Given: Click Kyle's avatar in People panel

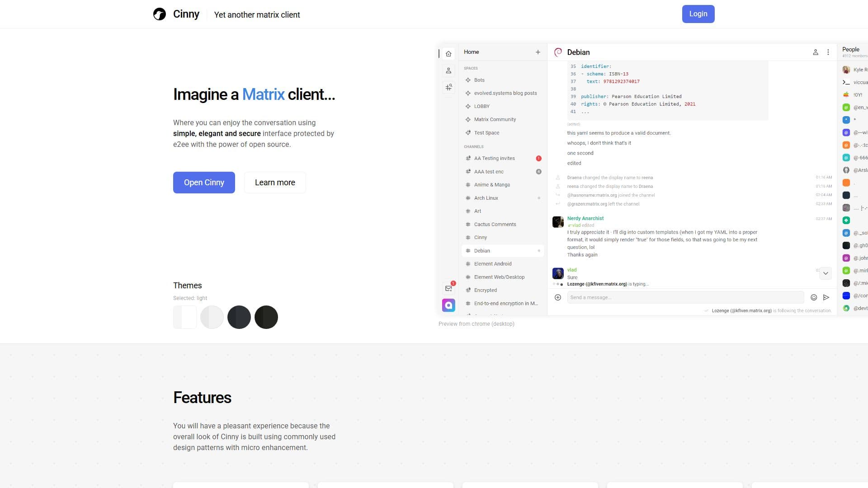Looking at the screenshot, I should (846, 70).
